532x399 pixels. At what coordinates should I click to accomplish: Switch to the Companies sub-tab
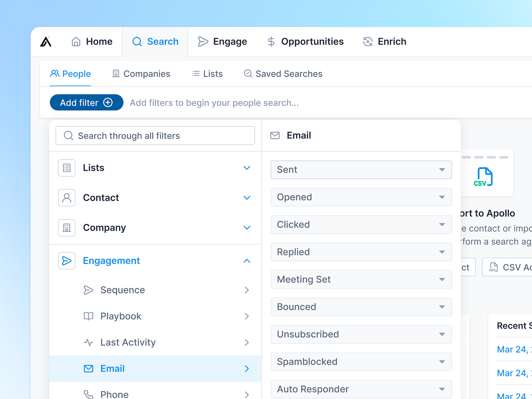click(141, 74)
